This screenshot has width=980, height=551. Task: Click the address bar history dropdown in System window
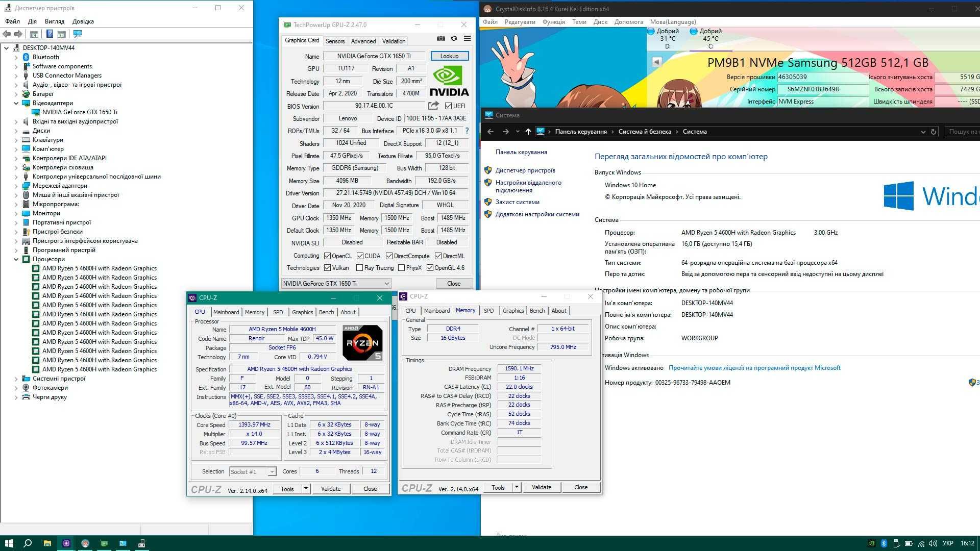(923, 132)
